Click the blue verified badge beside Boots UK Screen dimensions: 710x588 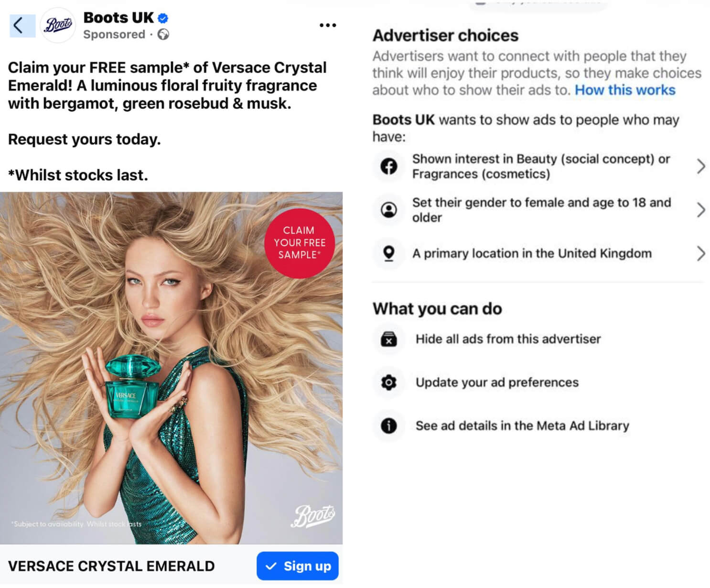point(163,18)
